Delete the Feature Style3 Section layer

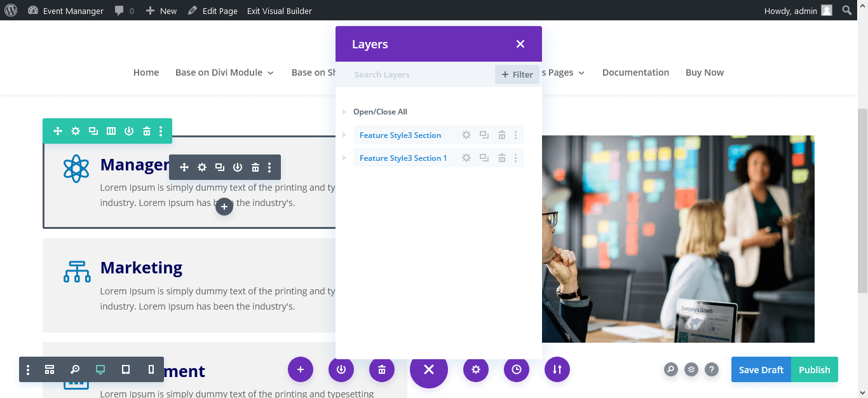pyautogui.click(x=502, y=135)
